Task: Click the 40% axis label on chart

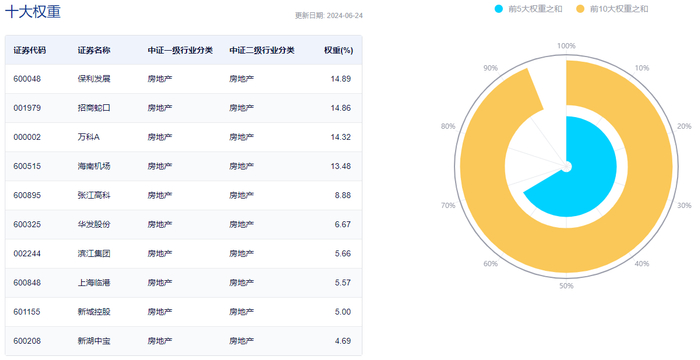Action: click(642, 264)
